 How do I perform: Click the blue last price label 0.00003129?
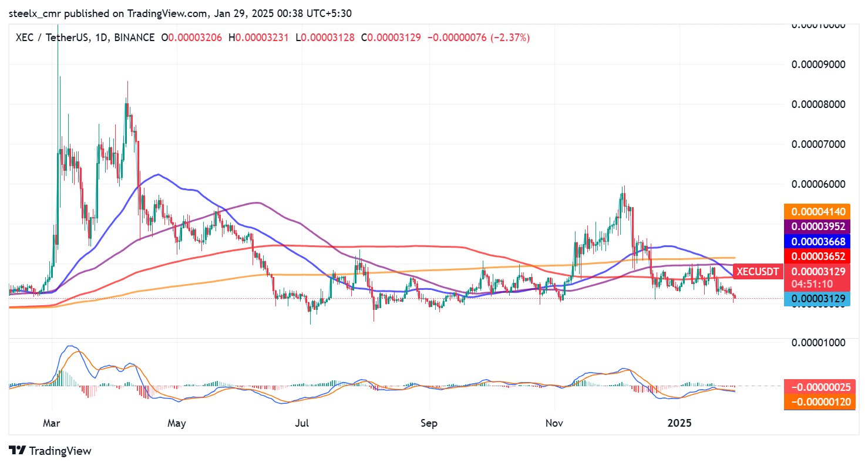(817, 300)
